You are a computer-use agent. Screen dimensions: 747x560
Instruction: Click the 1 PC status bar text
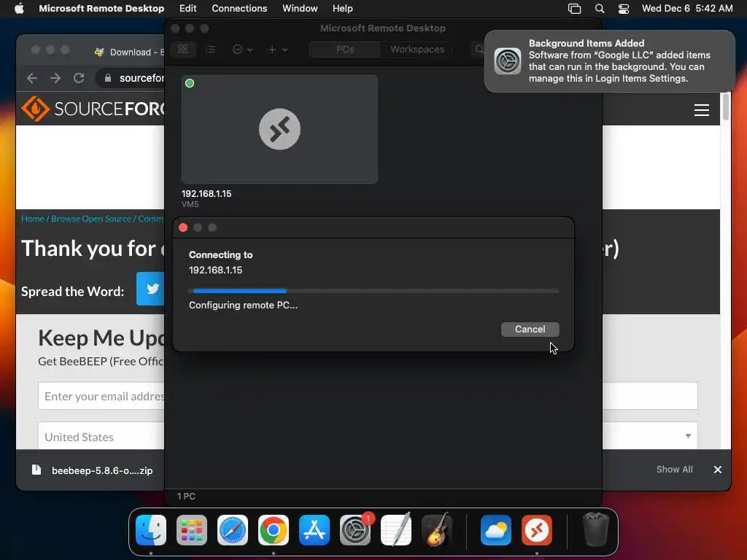point(186,496)
